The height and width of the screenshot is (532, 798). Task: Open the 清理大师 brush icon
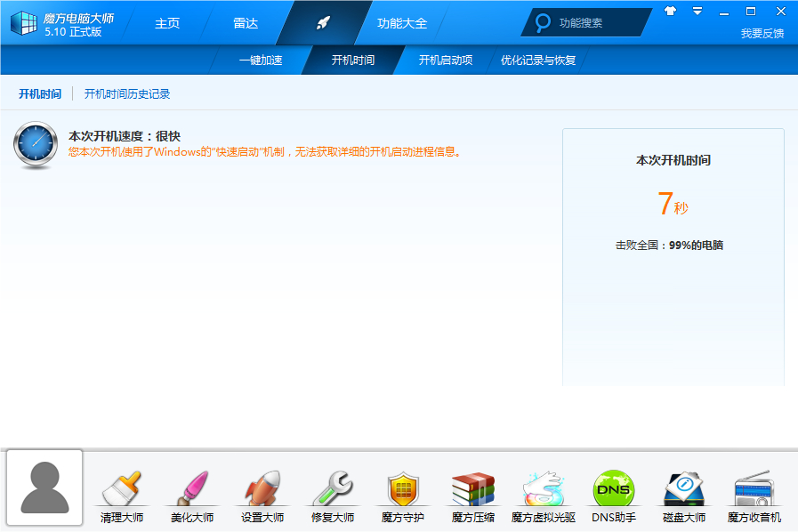pos(122,488)
